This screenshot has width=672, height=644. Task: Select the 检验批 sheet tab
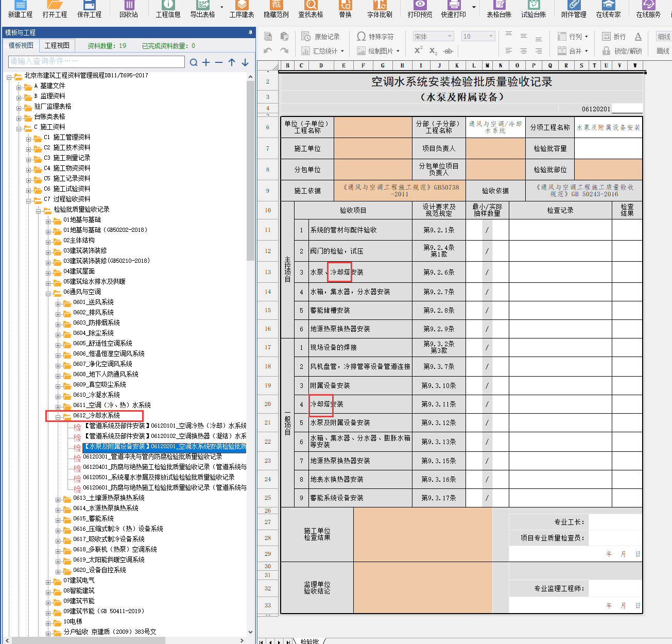coord(309,641)
